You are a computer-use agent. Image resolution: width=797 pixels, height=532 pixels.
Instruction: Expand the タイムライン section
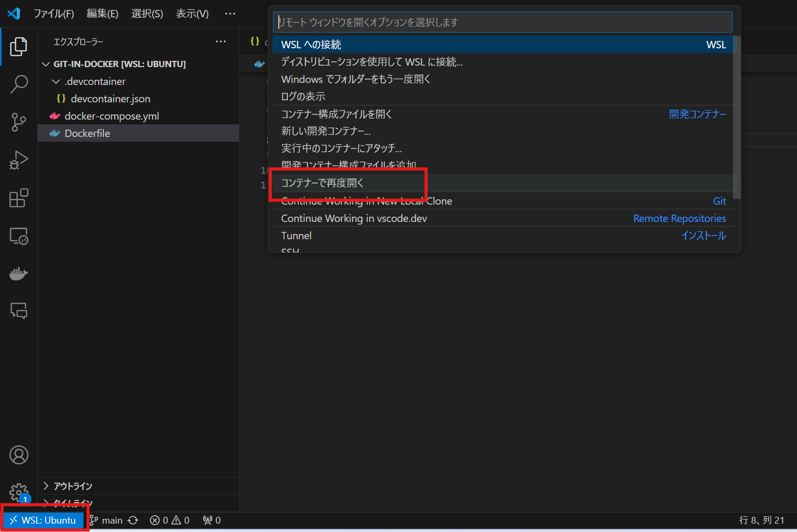(x=139, y=503)
